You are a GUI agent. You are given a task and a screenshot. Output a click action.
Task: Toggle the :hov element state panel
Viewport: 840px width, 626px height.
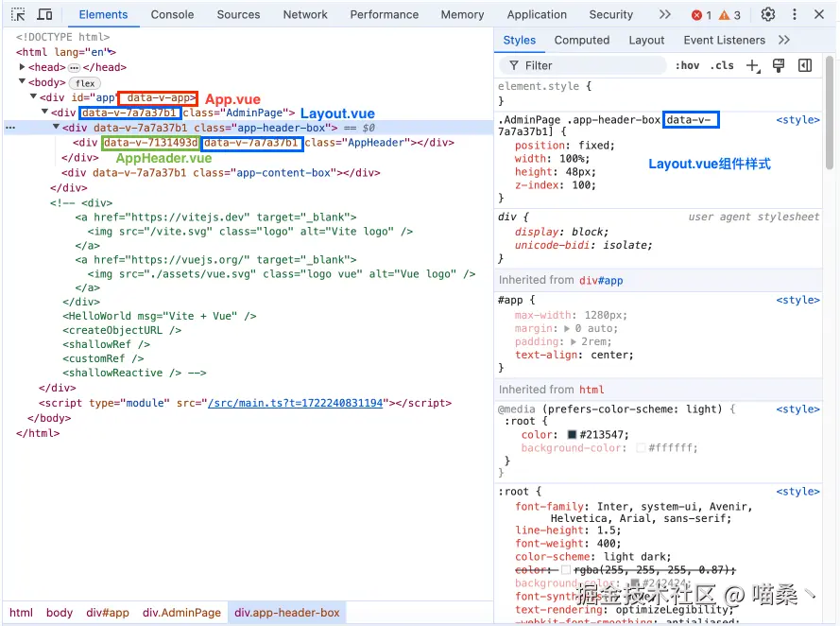[687, 65]
